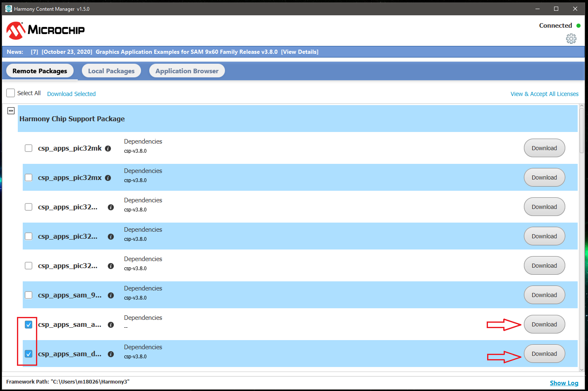
Task: Check the csp_apps_sam_9 package checkbox
Action: point(29,295)
